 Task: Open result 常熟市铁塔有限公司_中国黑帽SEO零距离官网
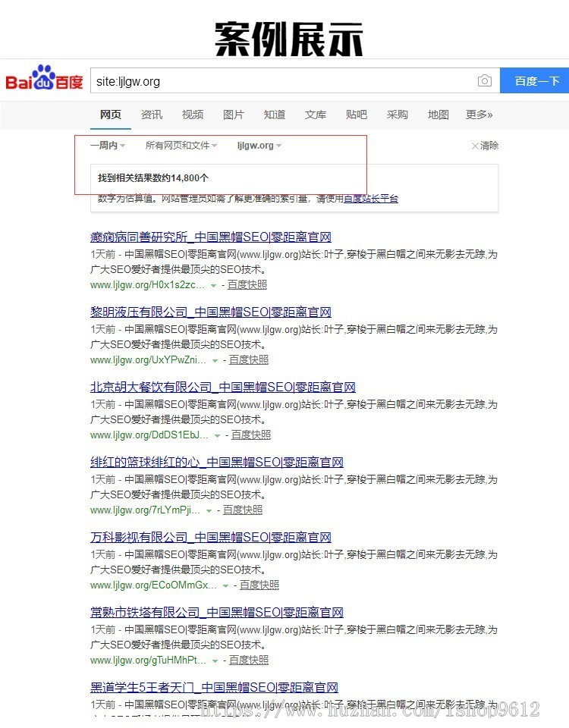pyautogui.click(x=217, y=613)
